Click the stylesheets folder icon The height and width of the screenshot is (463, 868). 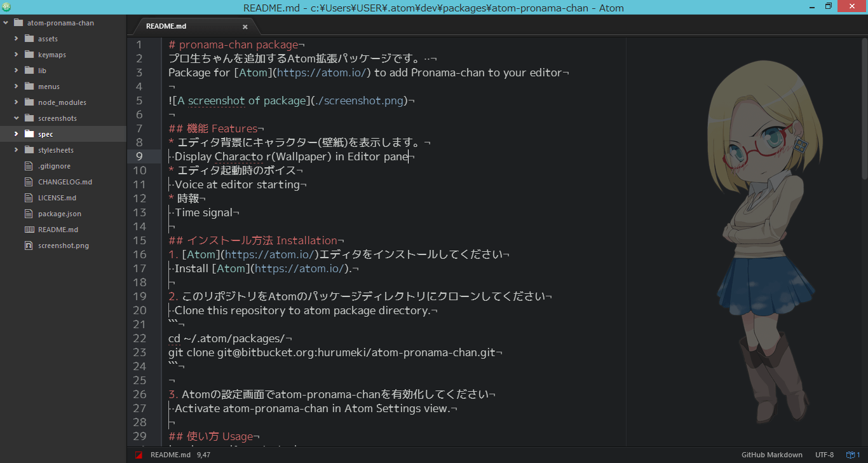pos(29,150)
